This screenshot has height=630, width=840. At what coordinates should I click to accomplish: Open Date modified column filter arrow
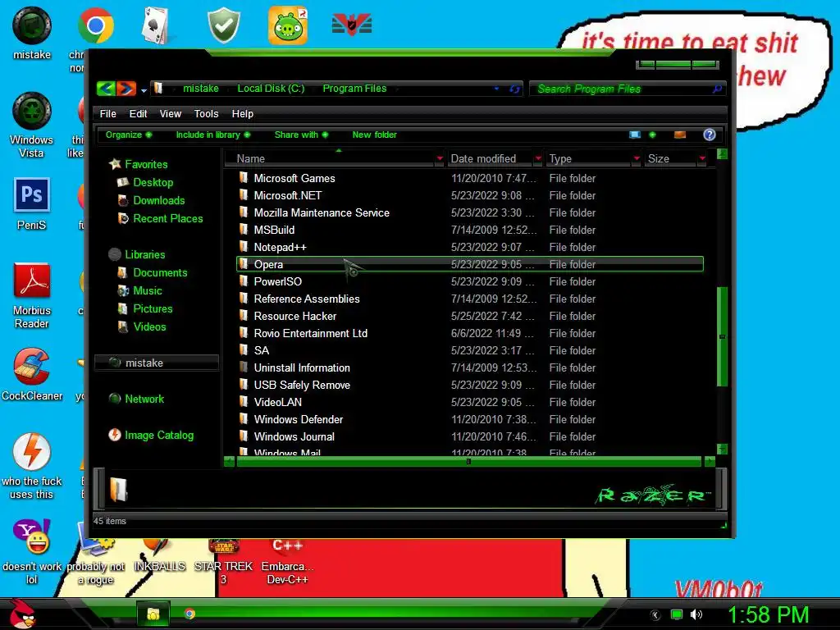click(538, 158)
